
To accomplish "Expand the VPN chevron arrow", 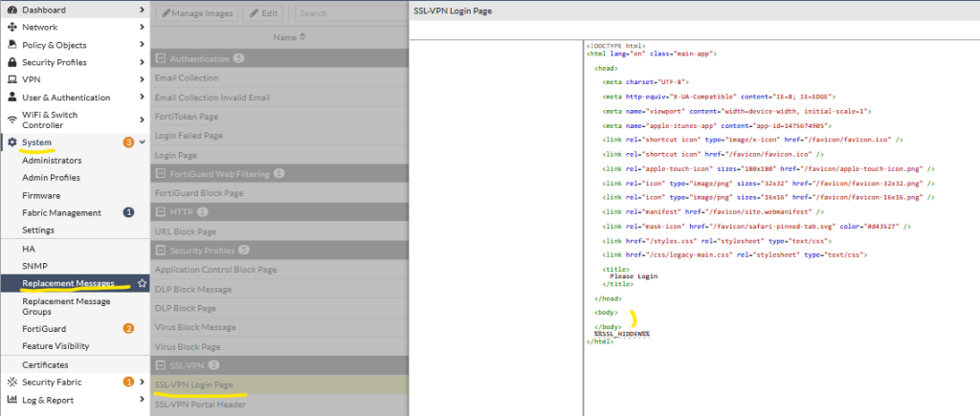I will point(143,80).
